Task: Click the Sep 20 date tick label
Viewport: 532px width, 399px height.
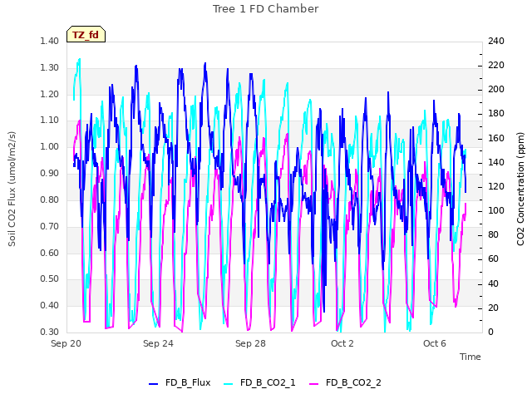Action: [x=66, y=343]
